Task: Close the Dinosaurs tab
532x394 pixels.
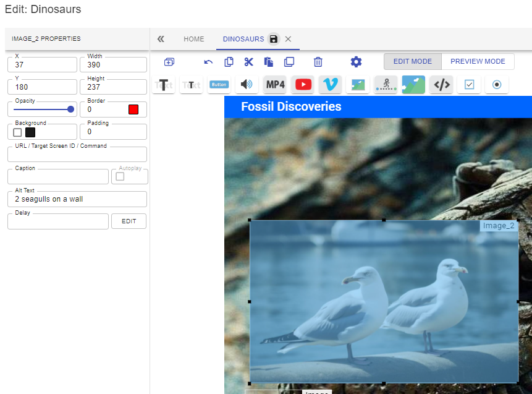Action: [x=288, y=39]
